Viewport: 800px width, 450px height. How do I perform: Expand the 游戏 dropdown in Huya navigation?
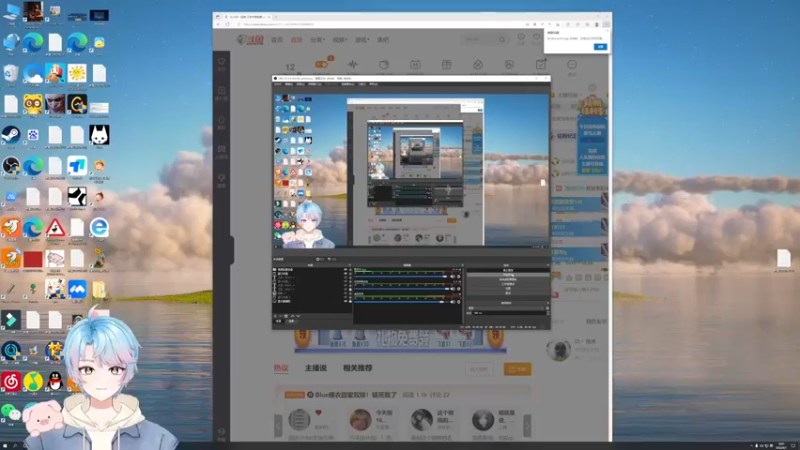[x=362, y=40]
